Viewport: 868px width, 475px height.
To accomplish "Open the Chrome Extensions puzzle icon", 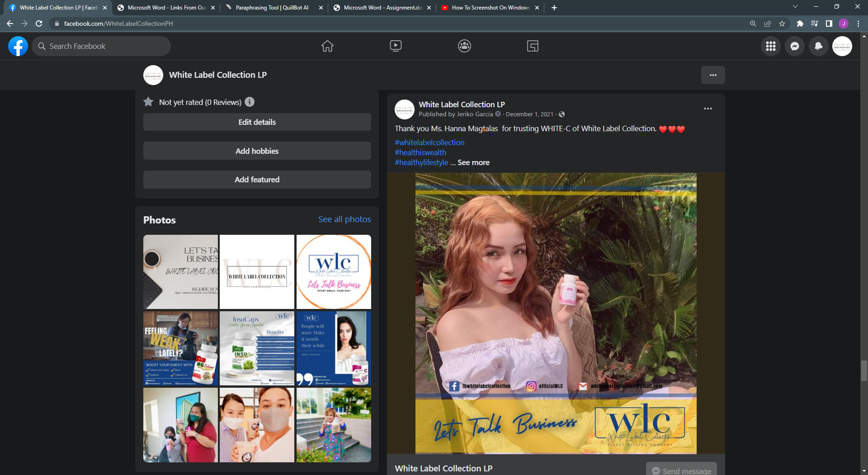I will 800,24.
